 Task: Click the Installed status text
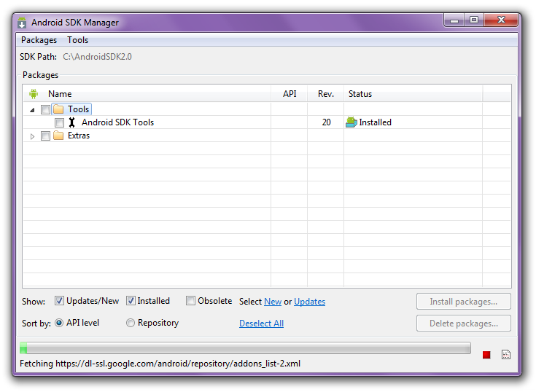[x=375, y=122]
